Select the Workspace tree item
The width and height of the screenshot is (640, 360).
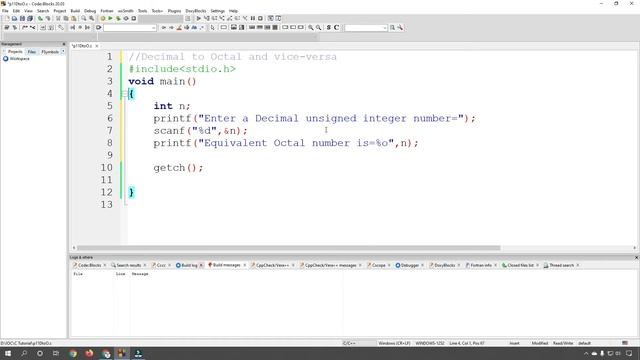coord(16,59)
